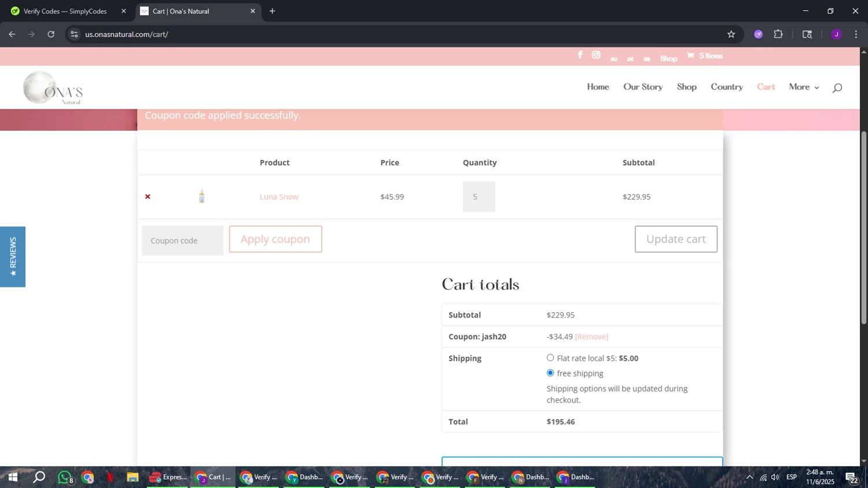
Task: Open ExpressVPN taskbar item
Action: pyautogui.click(x=168, y=477)
